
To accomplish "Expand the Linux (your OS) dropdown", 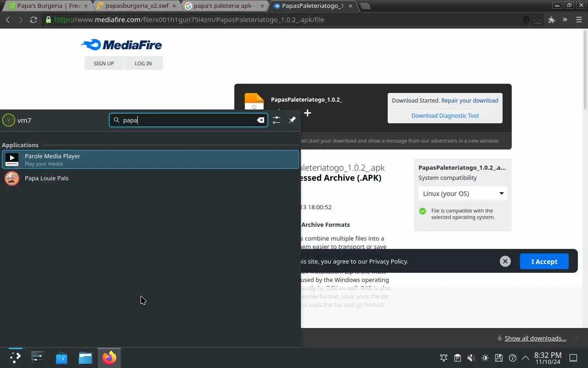I will click(463, 194).
